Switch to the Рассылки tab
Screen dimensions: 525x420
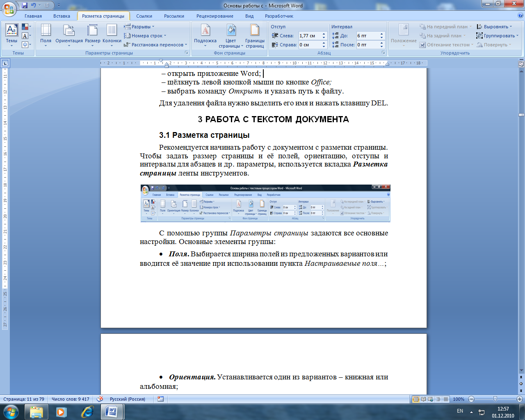click(174, 16)
